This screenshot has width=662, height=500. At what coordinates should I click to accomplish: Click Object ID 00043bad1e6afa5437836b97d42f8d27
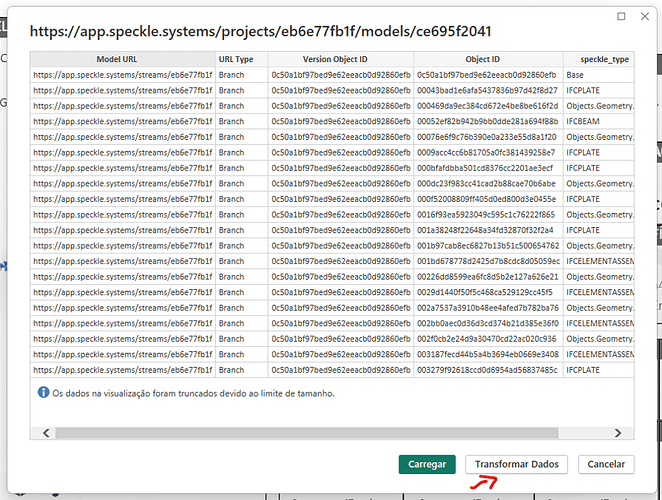pos(488,90)
